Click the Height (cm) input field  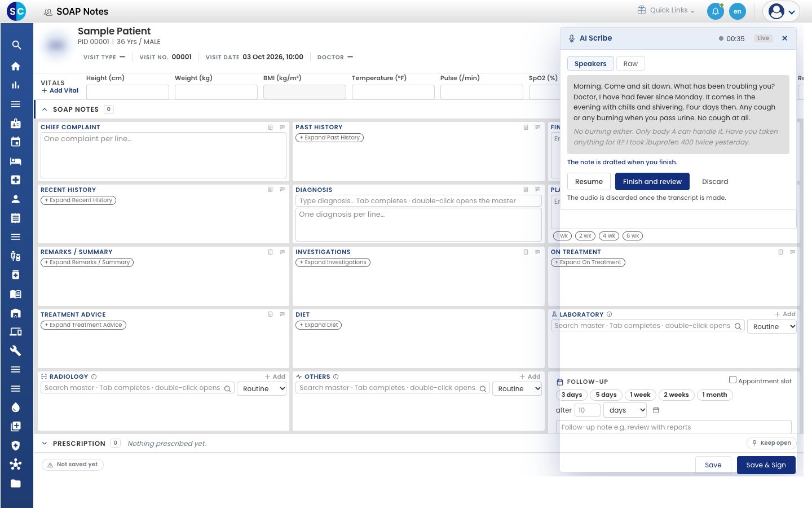click(x=127, y=92)
